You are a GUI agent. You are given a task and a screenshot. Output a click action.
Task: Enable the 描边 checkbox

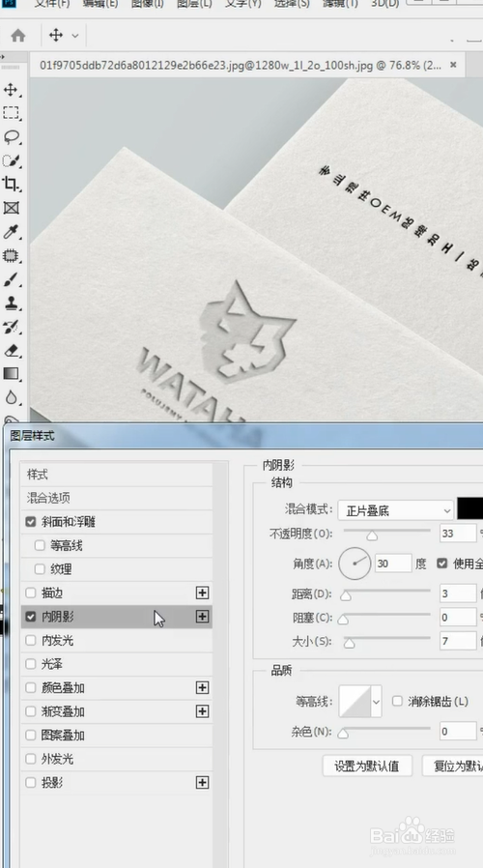pos(31,593)
